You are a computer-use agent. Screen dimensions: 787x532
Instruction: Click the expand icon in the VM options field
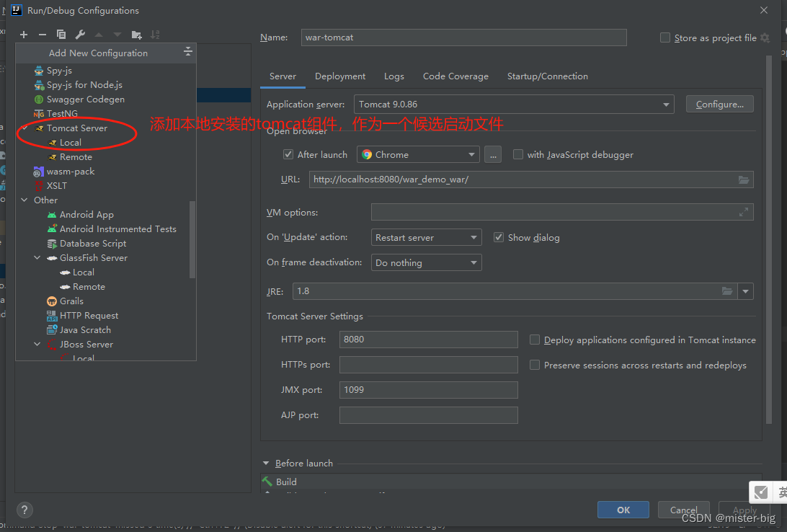(745, 211)
